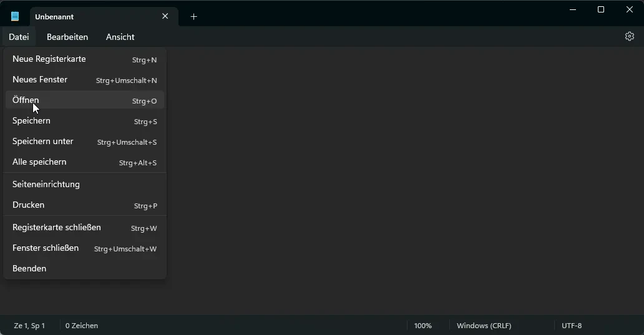Open the Bearbeiten menu
Screen dimensions: 644x335
67,37
